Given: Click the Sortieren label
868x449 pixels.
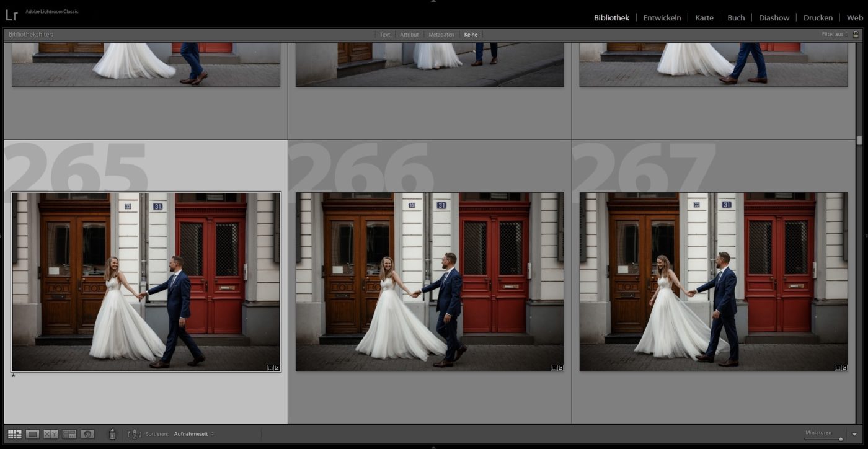Looking at the screenshot, I should pos(157,434).
